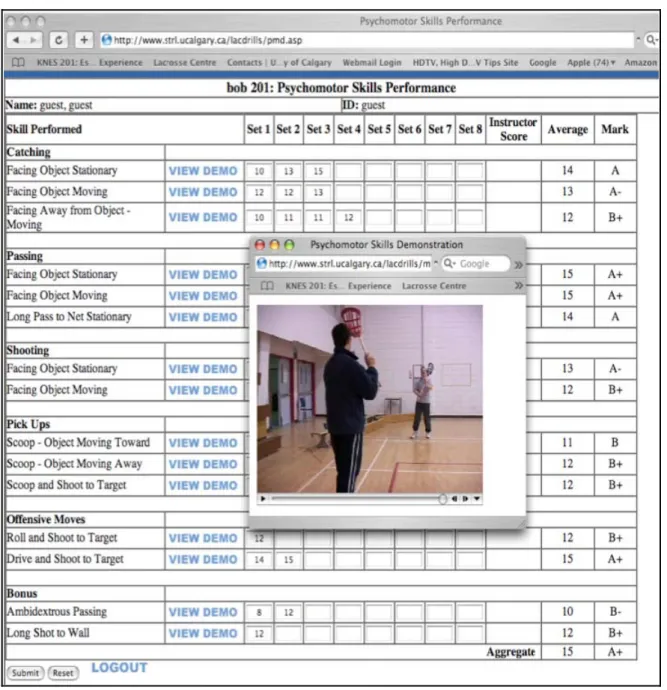Open Webmail Login bookmark
Screen dimensions: 667x690
click(372, 62)
